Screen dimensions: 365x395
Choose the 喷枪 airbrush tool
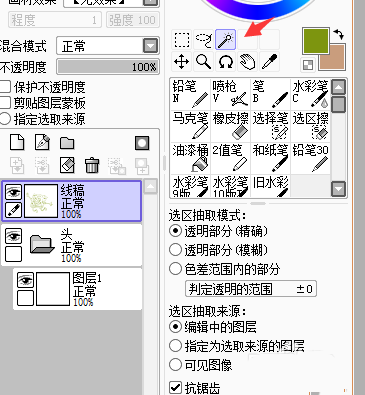point(230,94)
